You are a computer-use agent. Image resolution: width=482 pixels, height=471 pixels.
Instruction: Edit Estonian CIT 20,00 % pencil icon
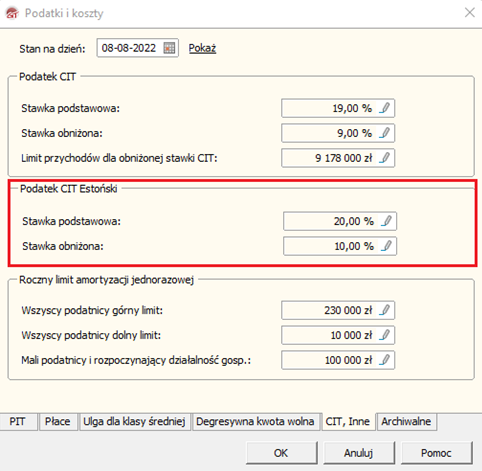pos(387,221)
